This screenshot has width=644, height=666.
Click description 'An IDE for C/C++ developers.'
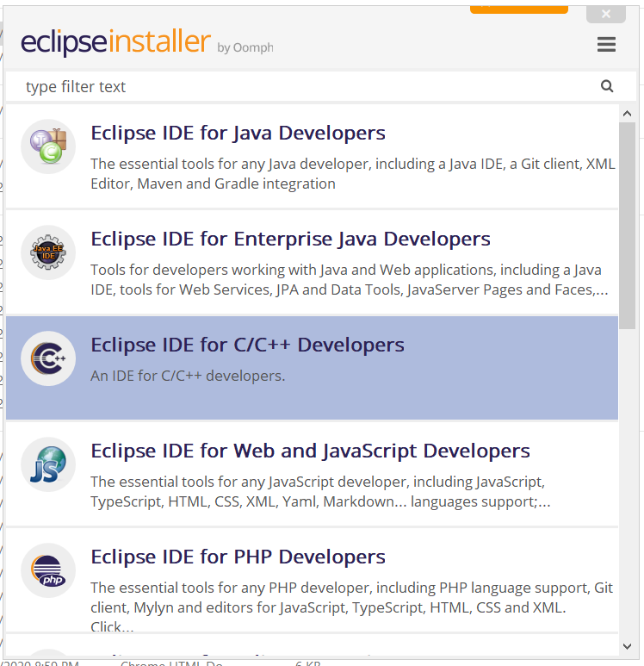coord(188,376)
